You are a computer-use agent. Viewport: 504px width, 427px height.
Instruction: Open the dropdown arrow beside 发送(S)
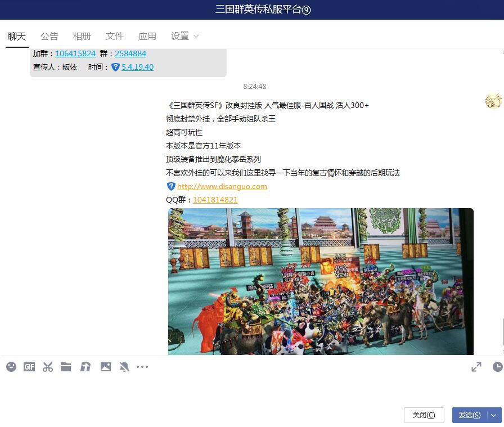point(494,415)
